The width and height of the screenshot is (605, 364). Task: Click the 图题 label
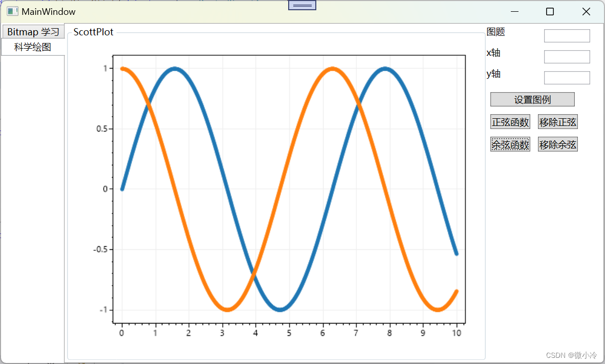[x=496, y=32]
